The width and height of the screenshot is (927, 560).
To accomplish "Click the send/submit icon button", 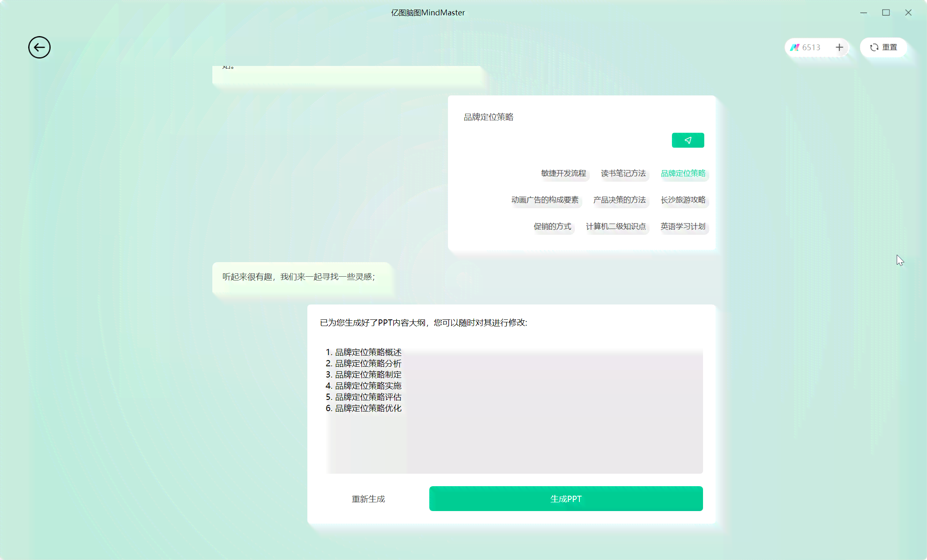I will 687,140.
